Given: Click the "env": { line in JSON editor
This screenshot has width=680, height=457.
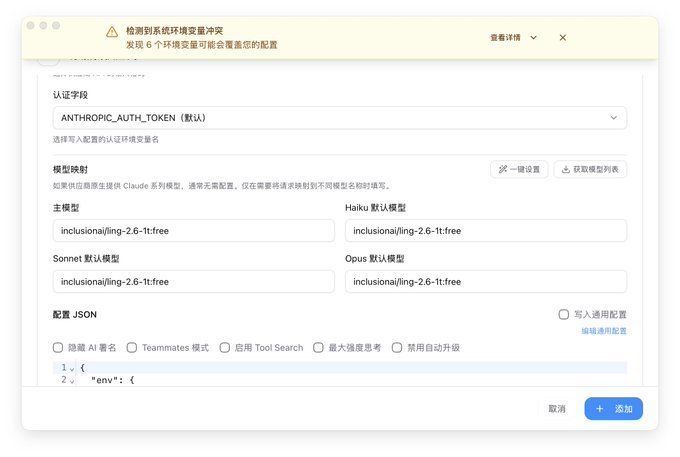Looking at the screenshot, I should pyautogui.click(x=113, y=380).
